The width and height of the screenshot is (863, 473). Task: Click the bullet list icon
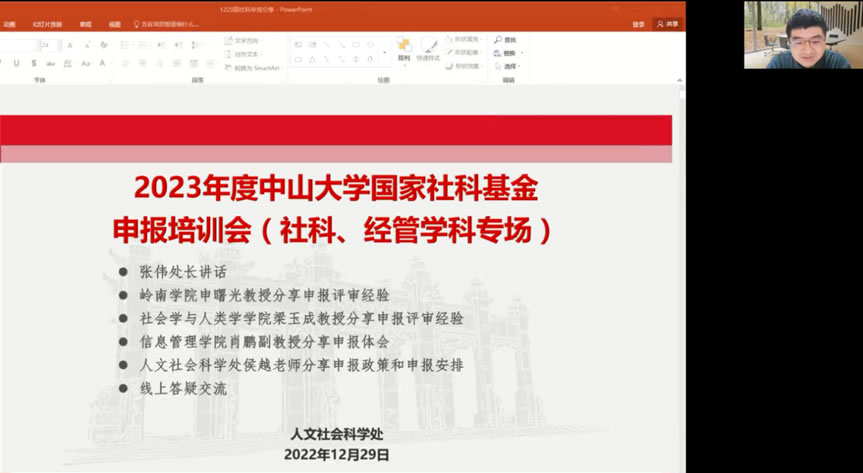(x=125, y=45)
